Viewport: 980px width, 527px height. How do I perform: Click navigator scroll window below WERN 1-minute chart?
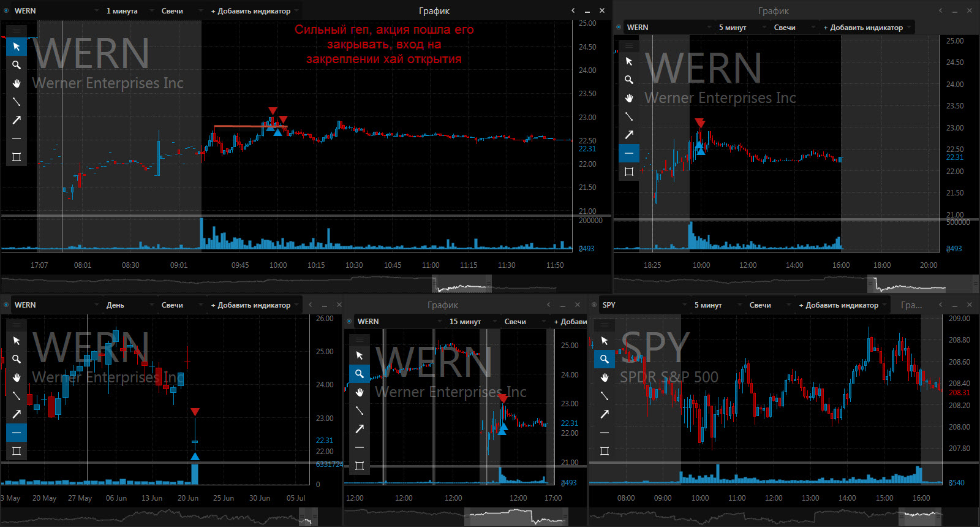462,284
